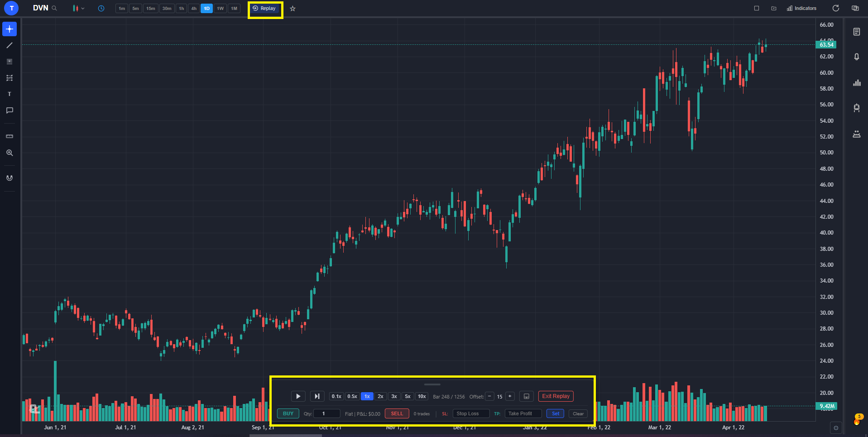Click the horizontal scrollbar at the bottom
This screenshot has height=437, width=868.
pyautogui.click(x=286, y=436)
